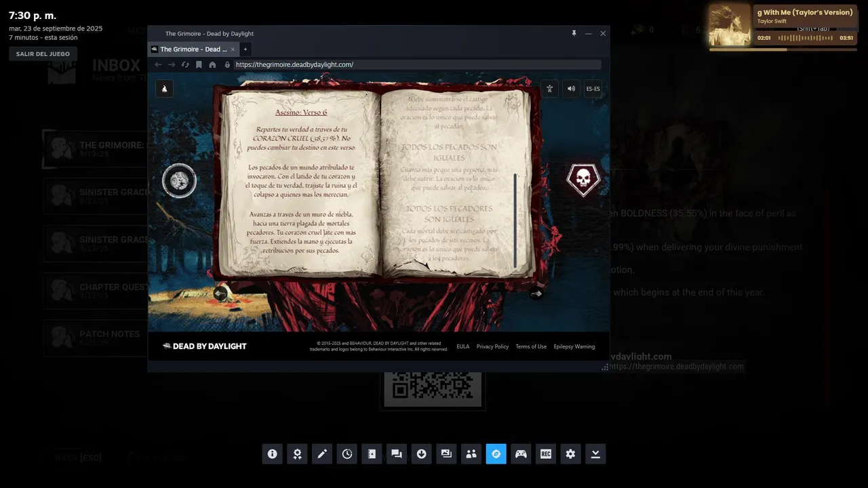
Task: Go back in the overlay browser
Action: (x=158, y=64)
